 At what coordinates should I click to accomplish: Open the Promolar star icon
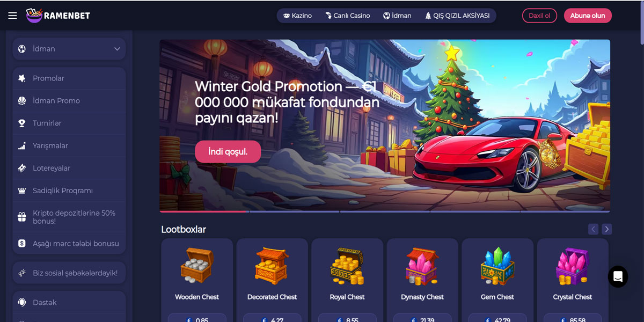(22, 78)
